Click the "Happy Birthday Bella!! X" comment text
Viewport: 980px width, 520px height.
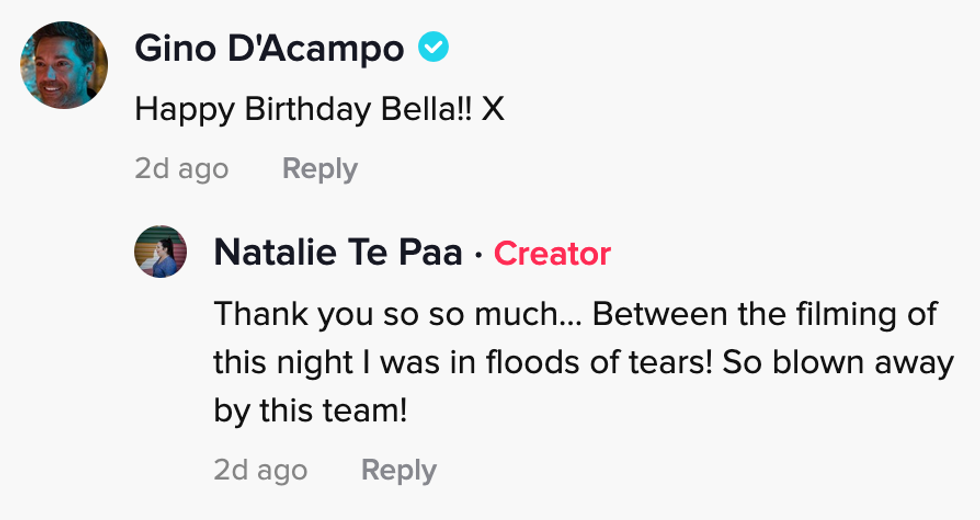point(320,109)
